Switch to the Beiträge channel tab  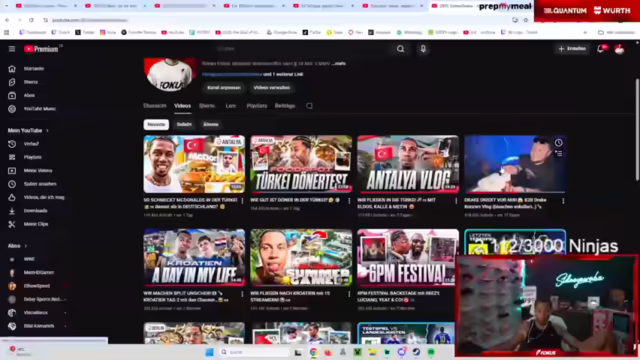point(285,106)
